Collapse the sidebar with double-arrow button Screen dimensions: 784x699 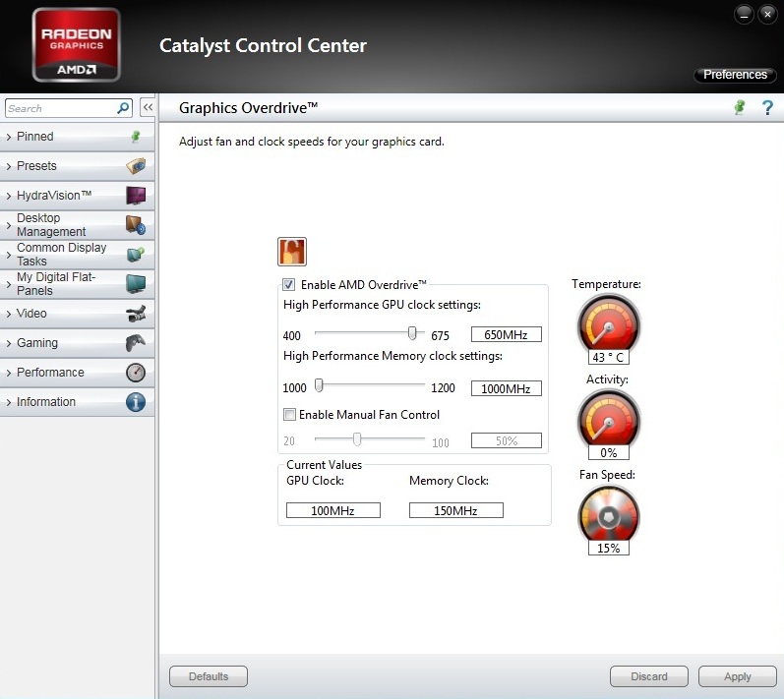coord(147,108)
